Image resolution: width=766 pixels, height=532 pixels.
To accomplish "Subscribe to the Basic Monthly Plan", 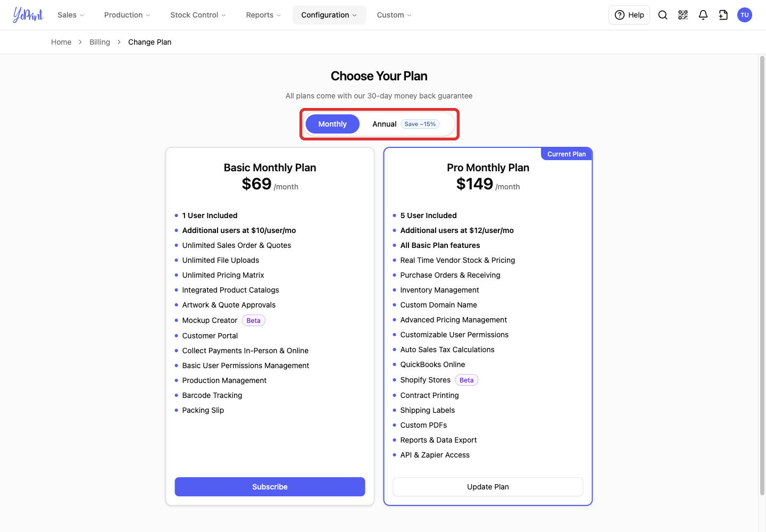I will (270, 487).
